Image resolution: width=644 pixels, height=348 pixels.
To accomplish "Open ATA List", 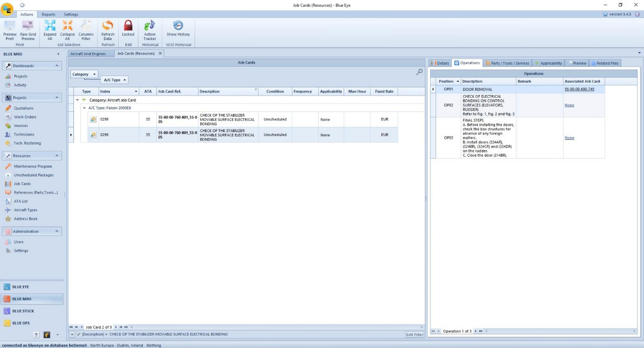I will (x=21, y=201).
